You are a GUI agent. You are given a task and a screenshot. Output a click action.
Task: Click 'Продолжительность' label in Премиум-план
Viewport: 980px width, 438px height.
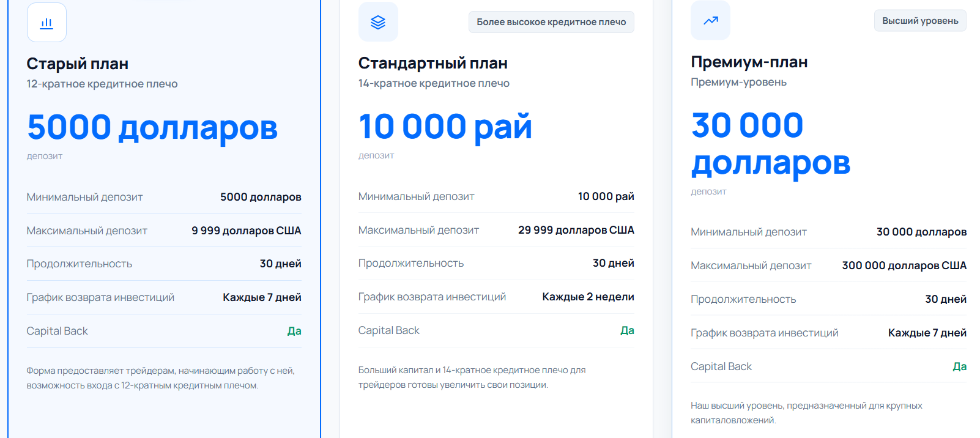click(x=743, y=299)
